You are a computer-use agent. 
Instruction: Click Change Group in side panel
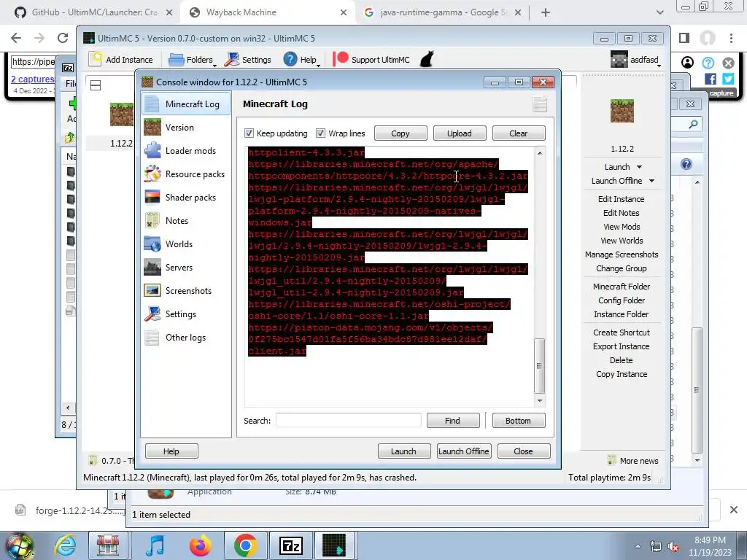pyautogui.click(x=622, y=268)
